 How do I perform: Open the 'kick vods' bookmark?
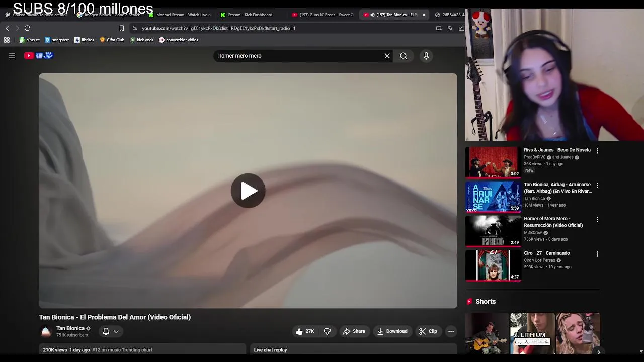click(x=142, y=40)
